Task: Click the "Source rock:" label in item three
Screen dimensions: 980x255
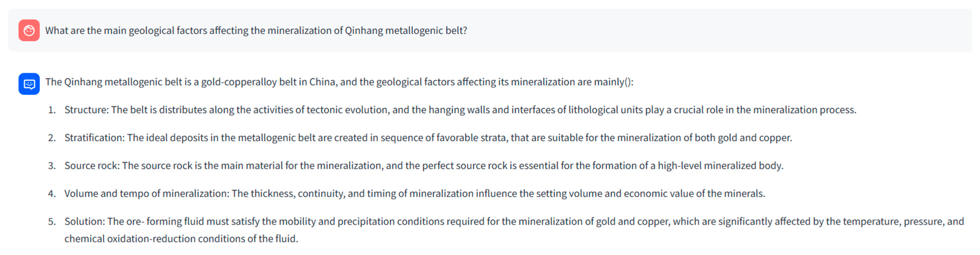Action: click(92, 165)
